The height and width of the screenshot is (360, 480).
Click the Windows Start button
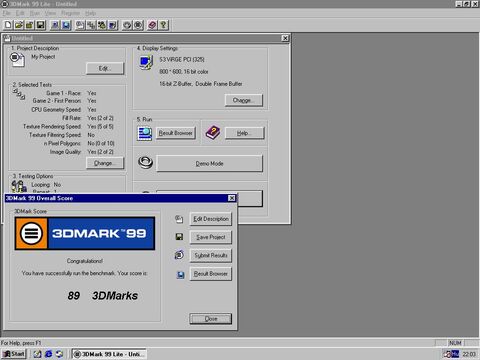tap(14, 354)
